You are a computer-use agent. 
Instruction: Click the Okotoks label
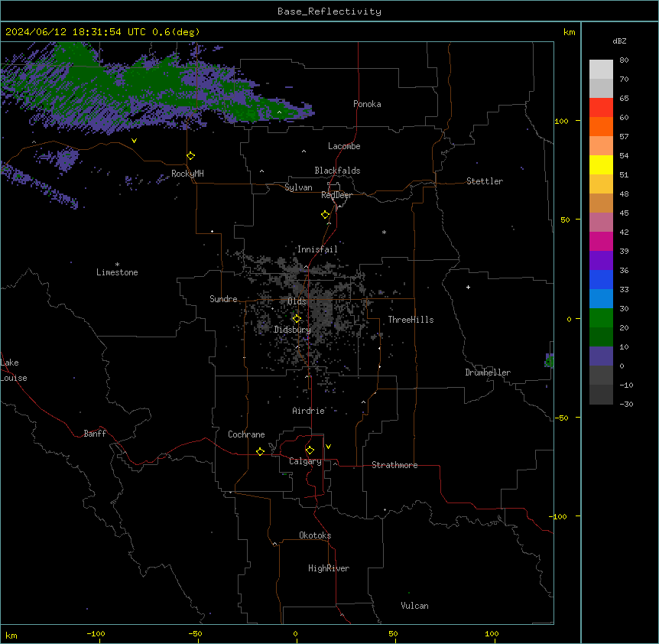click(315, 535)
